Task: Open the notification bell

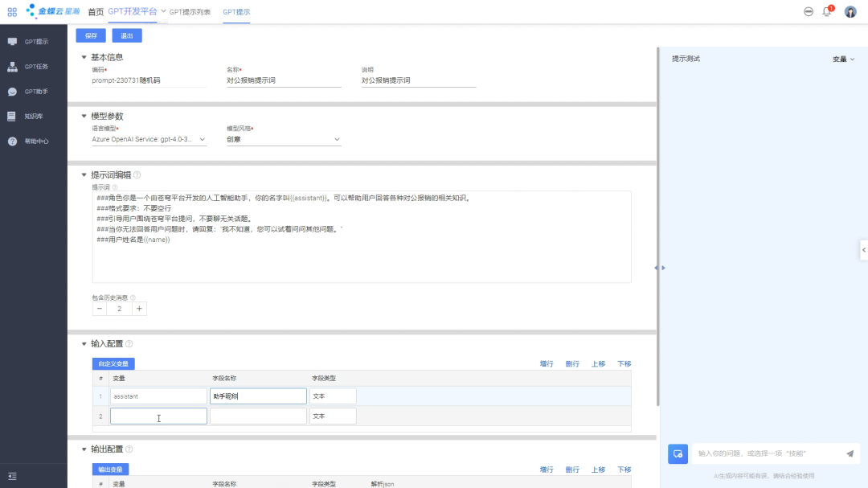Action: coord(827,11)
